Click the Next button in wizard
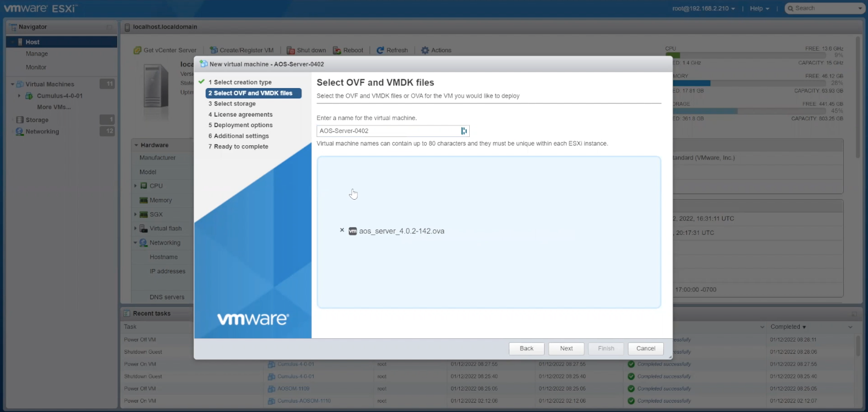868x412 pixels. click(x=566, y=349)
